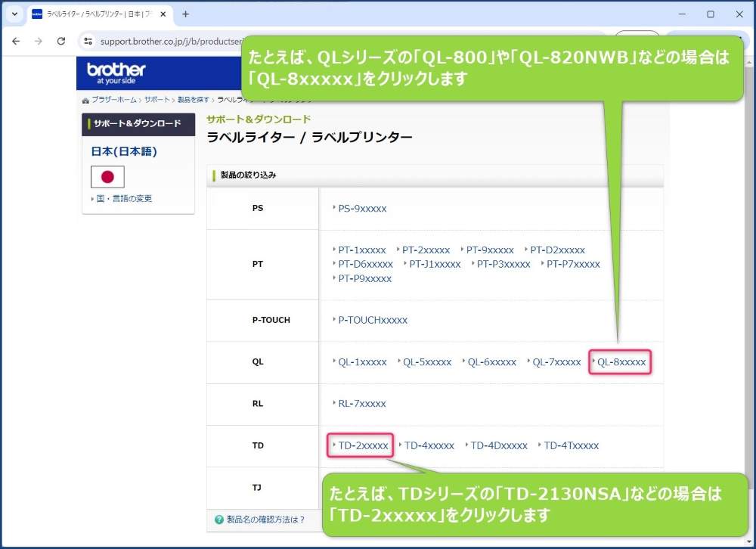The image size is (756, 549).
Task: Select the PT-J1xxxxx series link
Action: pyautogui.click(x=435, y=265)
